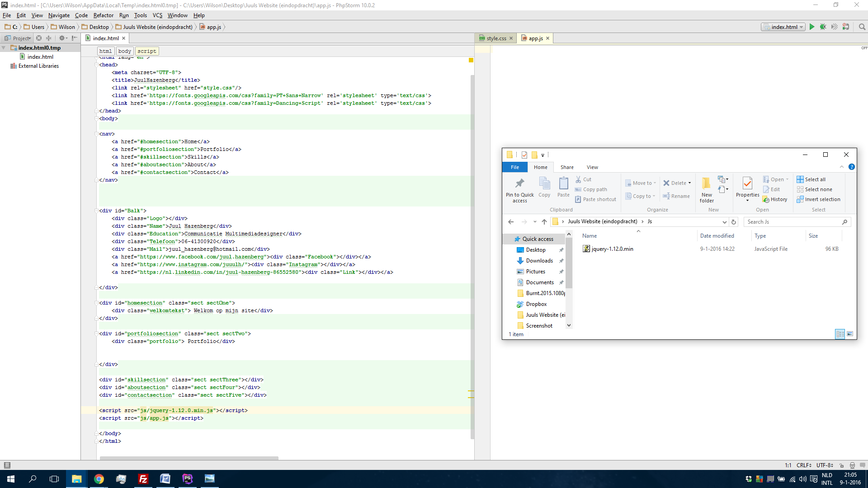
Task: Collapse all in Project panel toolbar
Action: (49, 38)
